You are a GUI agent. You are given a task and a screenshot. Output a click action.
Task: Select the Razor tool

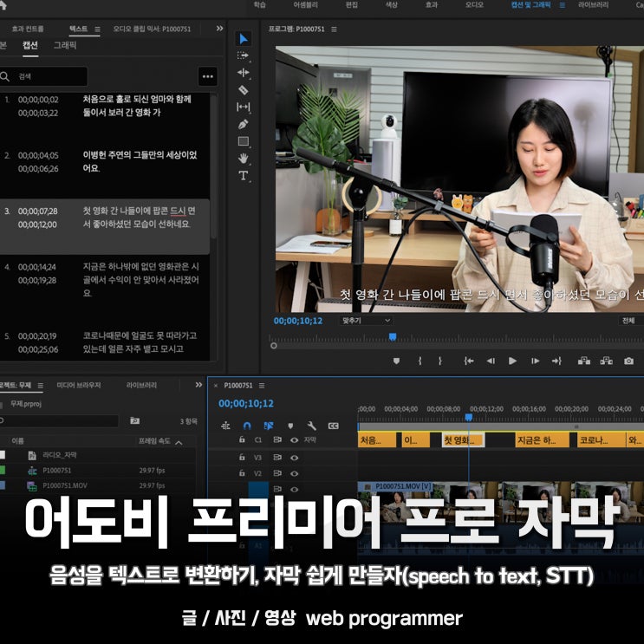(244, 90)
